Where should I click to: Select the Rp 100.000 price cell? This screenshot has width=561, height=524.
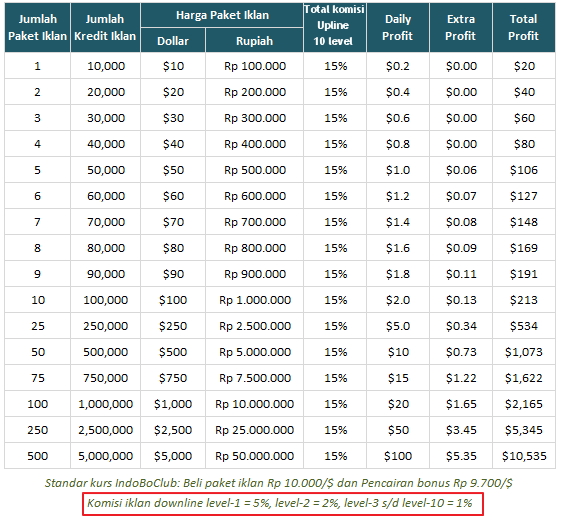pos(254,66)
